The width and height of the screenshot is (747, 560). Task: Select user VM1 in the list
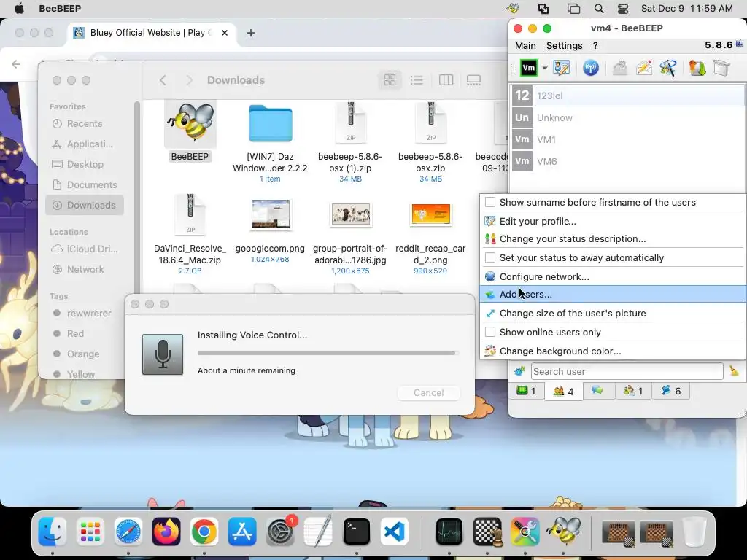pos(628,139)
